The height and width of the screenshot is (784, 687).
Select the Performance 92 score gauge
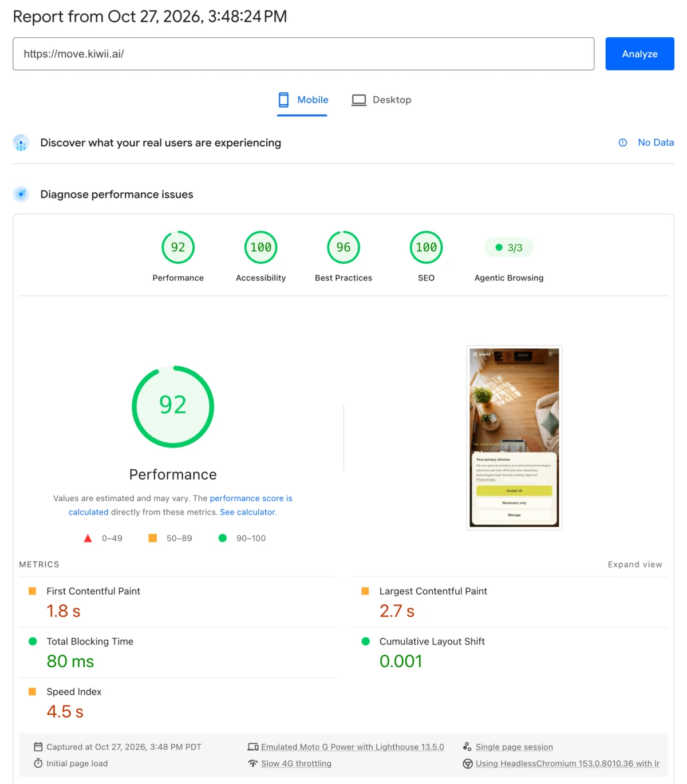(x=178, y=247)
